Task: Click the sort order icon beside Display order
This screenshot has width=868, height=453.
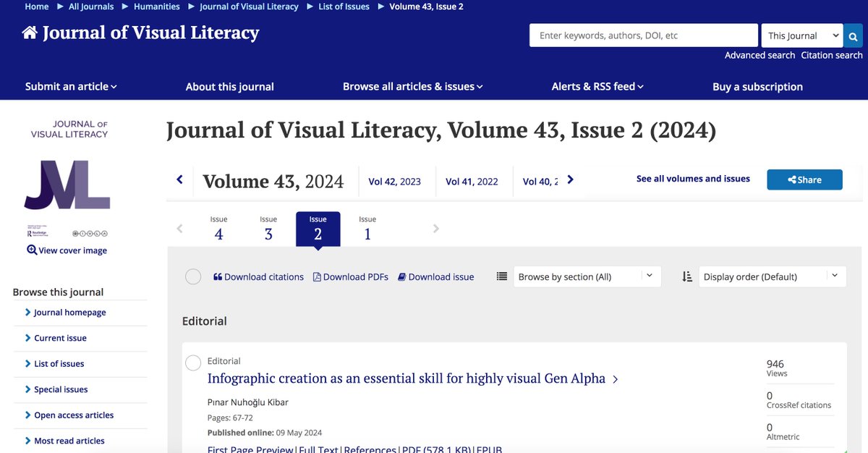Action: pos(687,276)
